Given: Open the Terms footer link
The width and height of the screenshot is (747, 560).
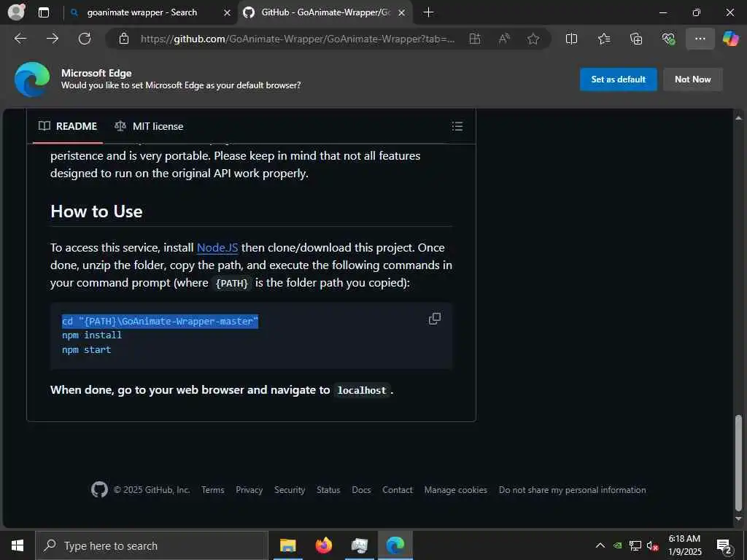Looking at the screenshot, I should click(212, 490).
